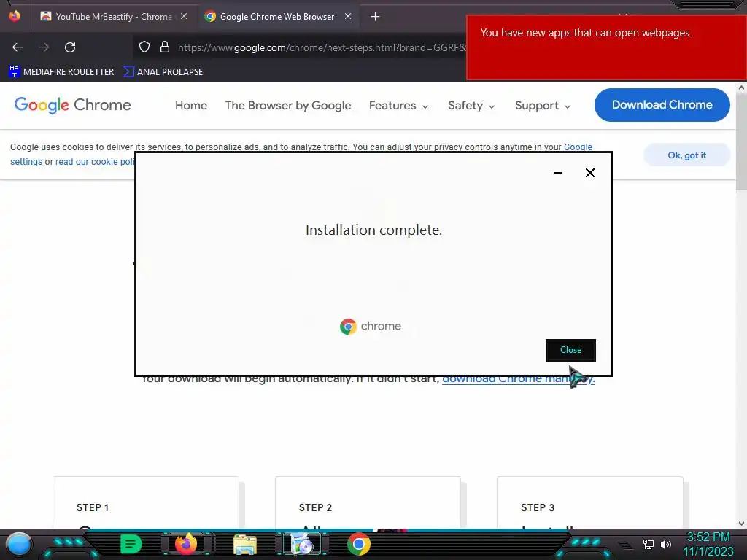Go back to previous page

tap(18, 47)
